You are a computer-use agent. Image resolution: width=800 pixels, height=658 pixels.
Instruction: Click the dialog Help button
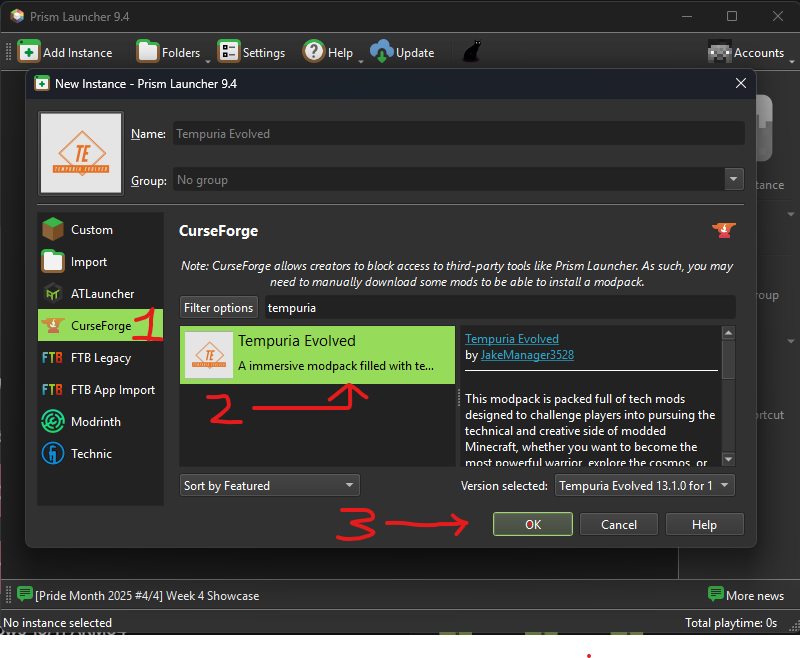[x=705, y=524]
